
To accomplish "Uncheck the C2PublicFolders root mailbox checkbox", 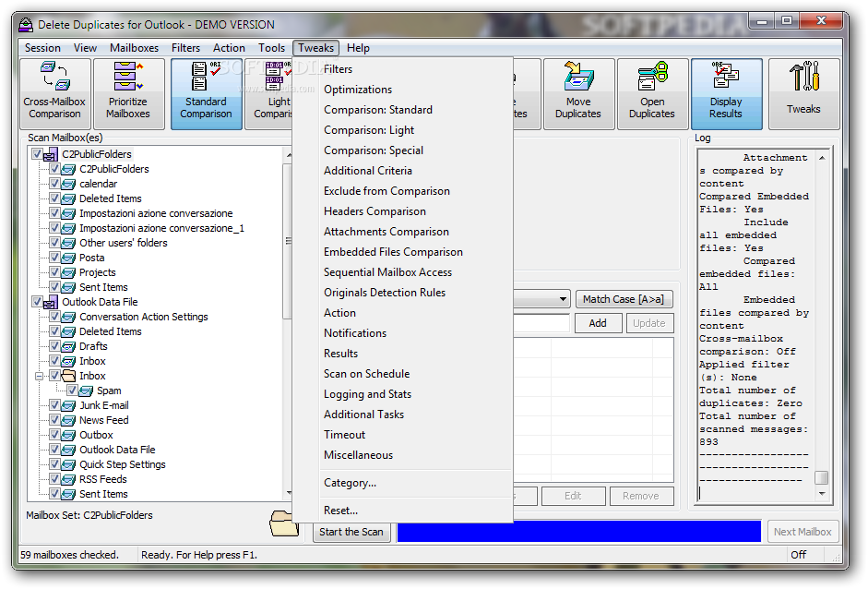I will 37,154.
